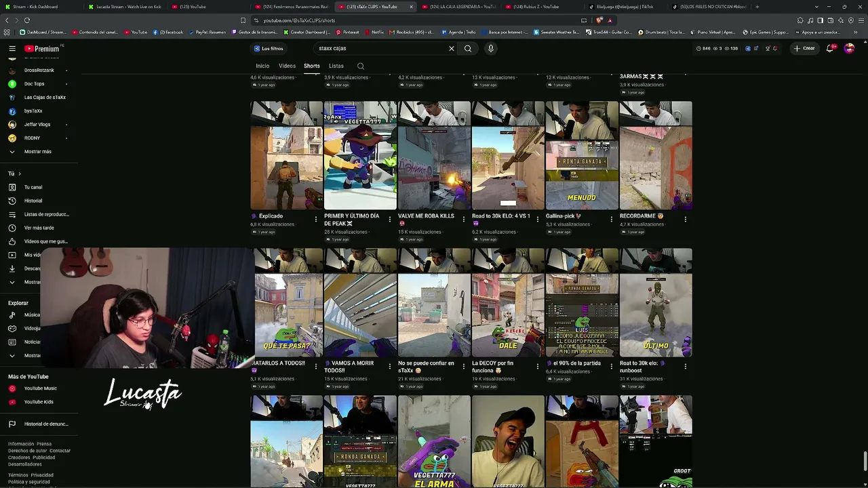Click the RECORDARME short title

[642, 216]
